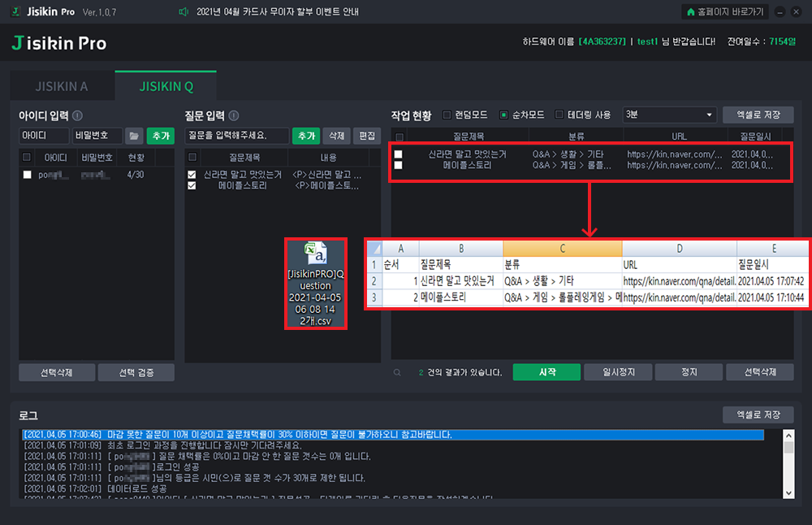Enable the 랜덤모드 checkbox
The height and width of the screenshot is (525, 812).
447,115
